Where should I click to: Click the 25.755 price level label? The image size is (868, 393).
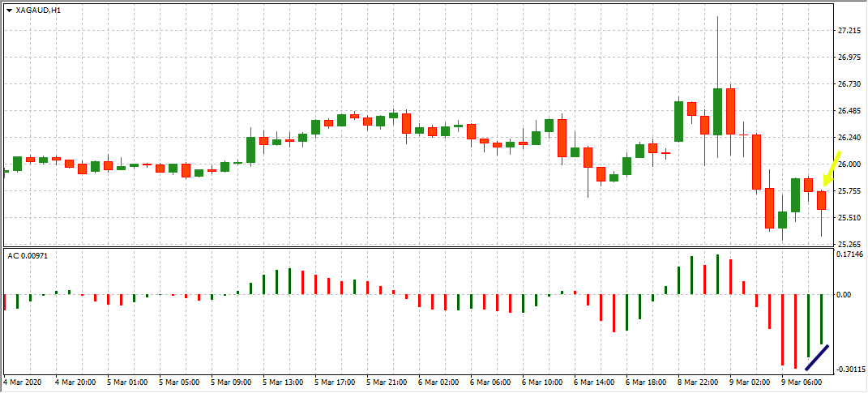click(x=849, y=191)
